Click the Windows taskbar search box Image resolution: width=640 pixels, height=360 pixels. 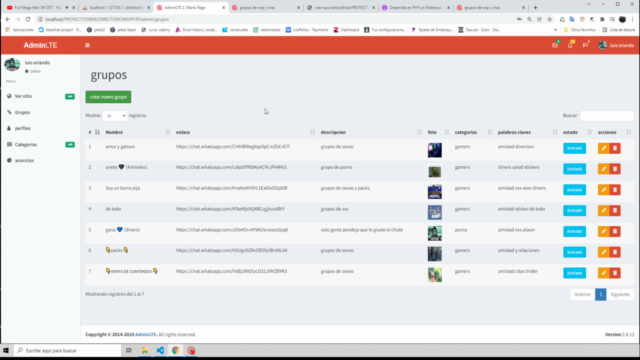68,351
